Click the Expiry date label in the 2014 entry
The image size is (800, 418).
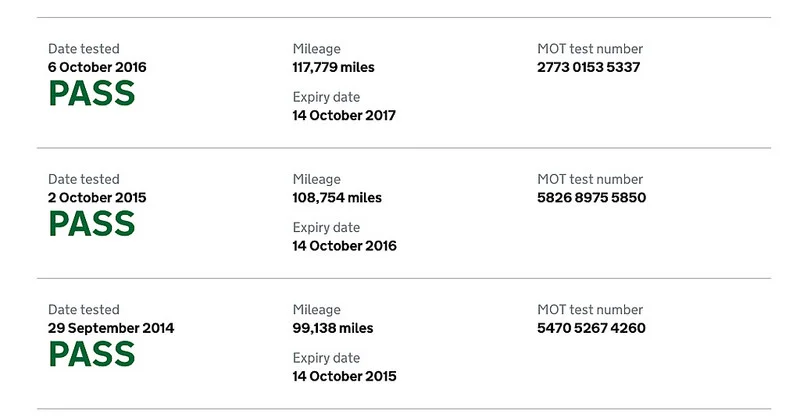pos(326,358)
